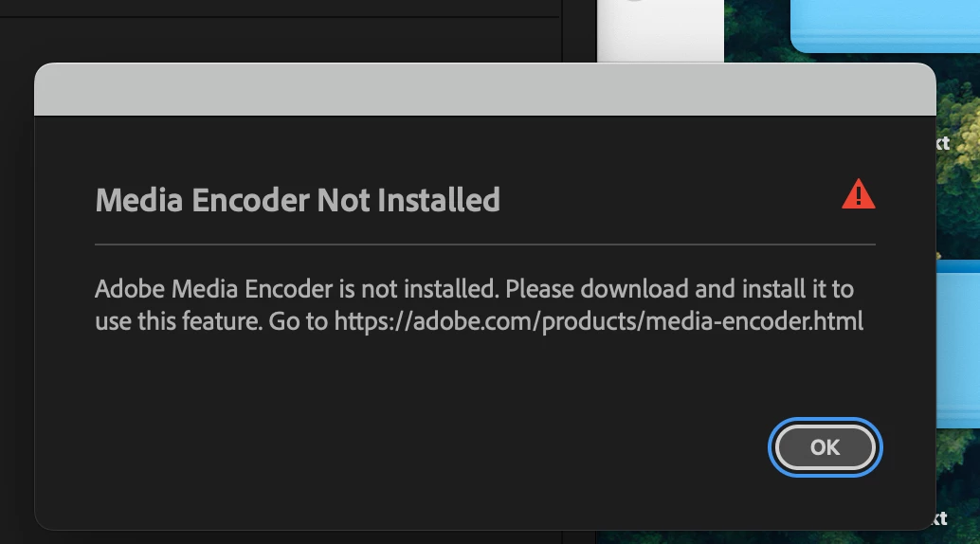The width and height of the screenshot is (980, 544).
Task: Click the white window behind the dialog
Action: 661,30
